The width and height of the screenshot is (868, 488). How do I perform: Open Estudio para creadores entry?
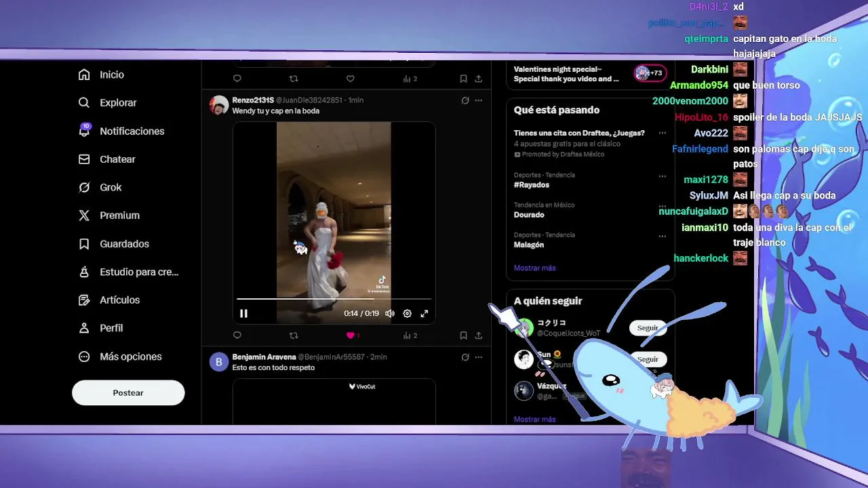[128, 272]
